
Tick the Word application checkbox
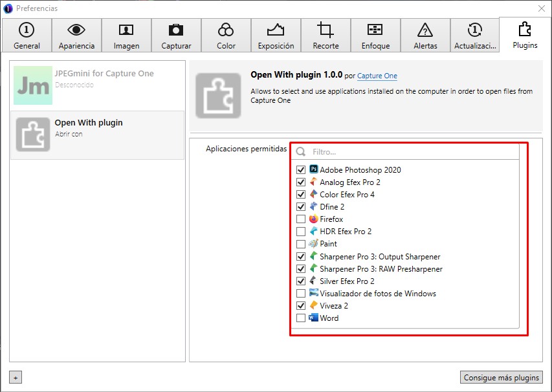pos(301,318)
